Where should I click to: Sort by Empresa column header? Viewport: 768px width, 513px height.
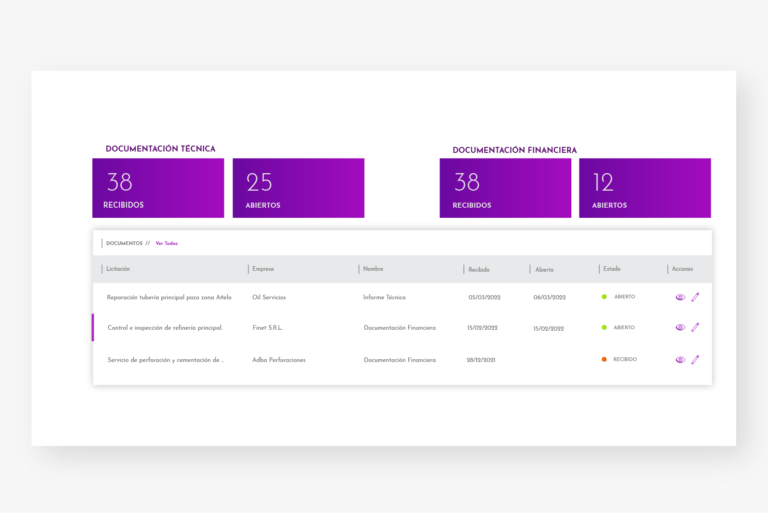pos(263,269)
